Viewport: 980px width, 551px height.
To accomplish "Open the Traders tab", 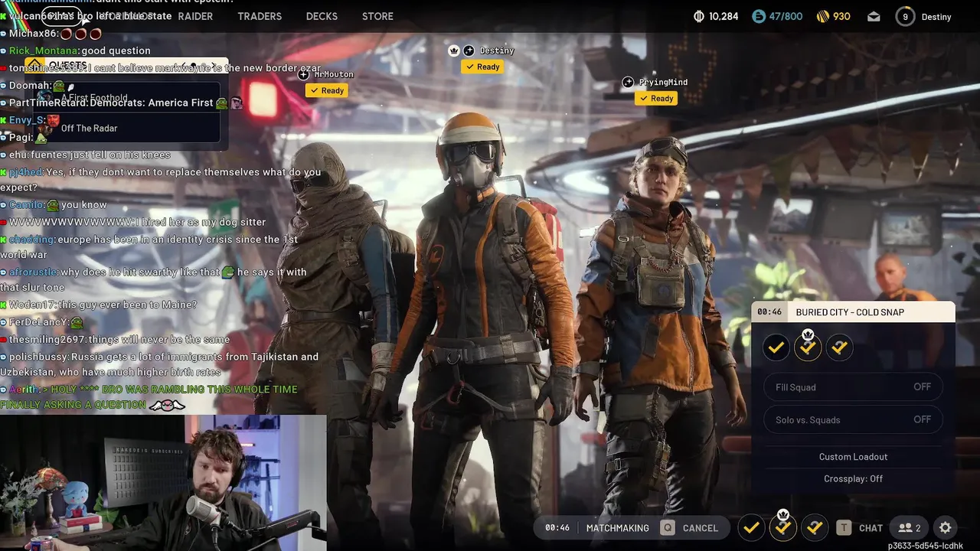I will point(260,16).
